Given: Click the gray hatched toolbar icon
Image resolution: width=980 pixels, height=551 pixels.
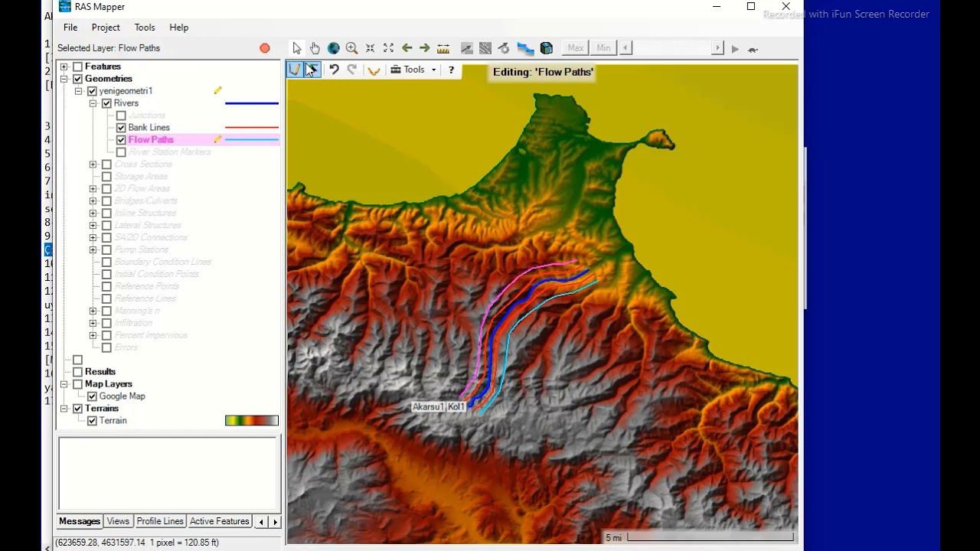Looking at the screenshot, I should pos(485,48).
